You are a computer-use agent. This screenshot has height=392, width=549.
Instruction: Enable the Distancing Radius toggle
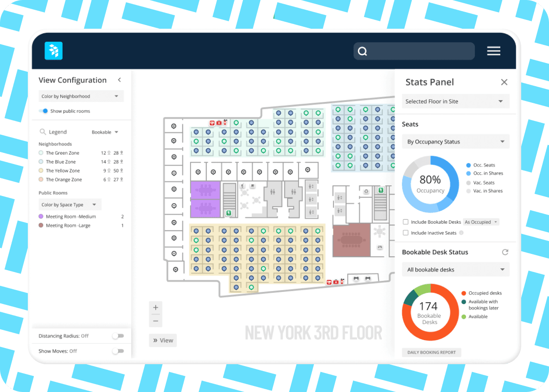click(x=118, y=336)
